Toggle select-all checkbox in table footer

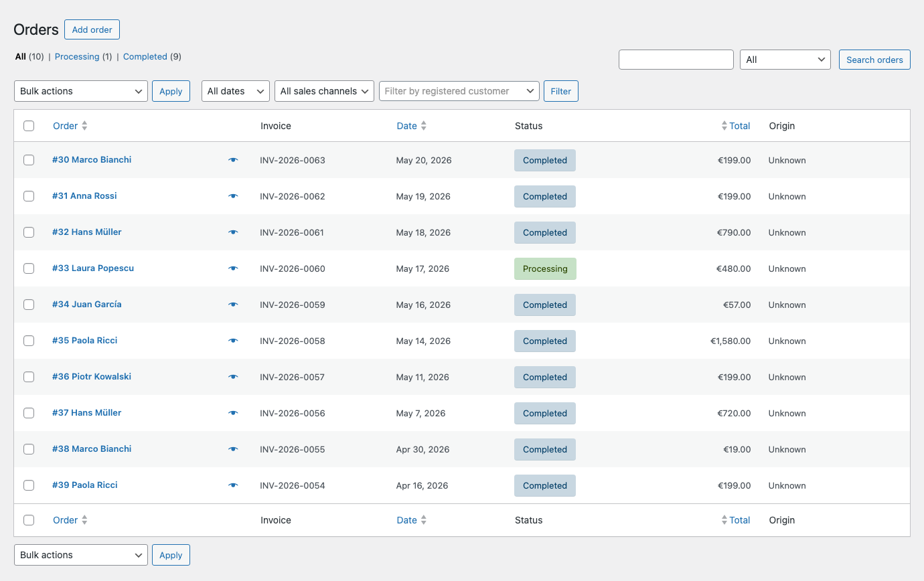click(x=29, y=520)
